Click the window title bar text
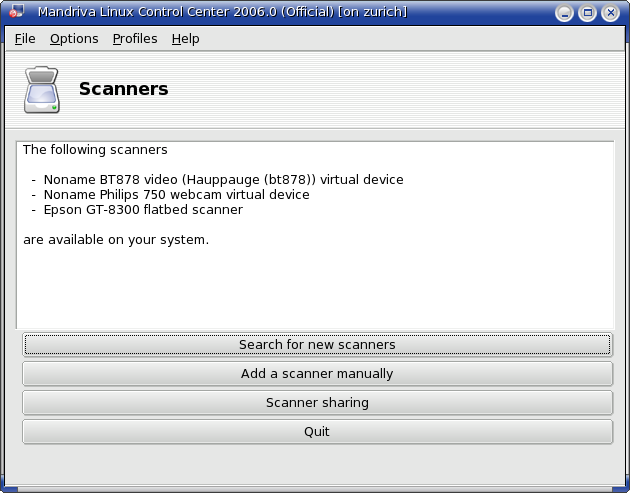The height and width of the screenshot is (493, 630). (222, 12)
